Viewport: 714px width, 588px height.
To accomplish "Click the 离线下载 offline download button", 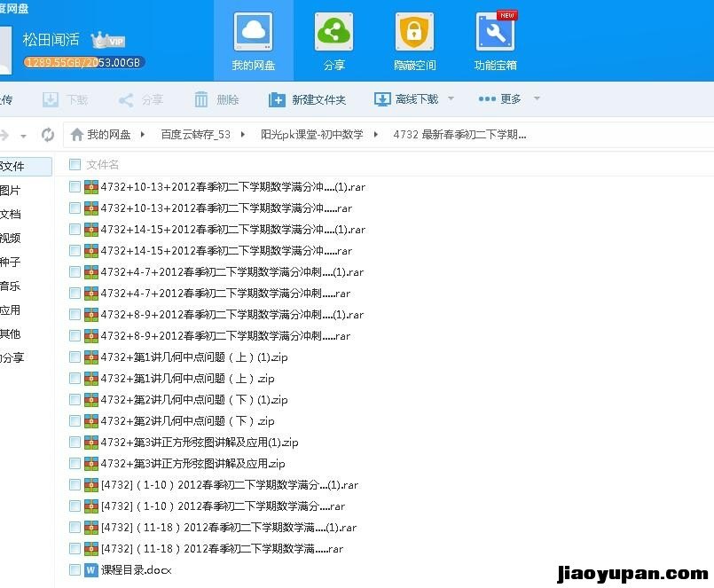I will (406, 98).
